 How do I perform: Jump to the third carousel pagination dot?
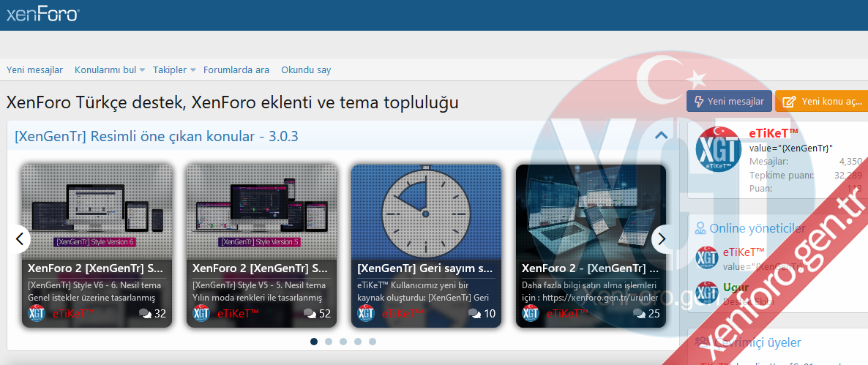click(x=343, y=342)
